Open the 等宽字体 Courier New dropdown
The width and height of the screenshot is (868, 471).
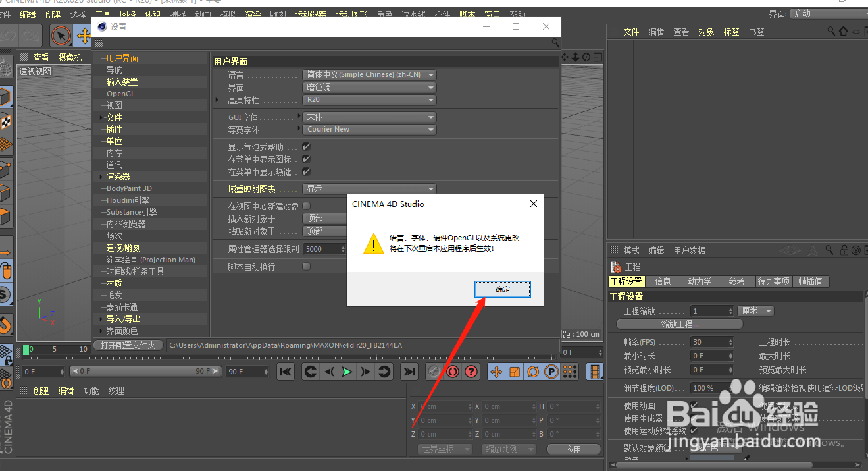(x=369, y=130)
